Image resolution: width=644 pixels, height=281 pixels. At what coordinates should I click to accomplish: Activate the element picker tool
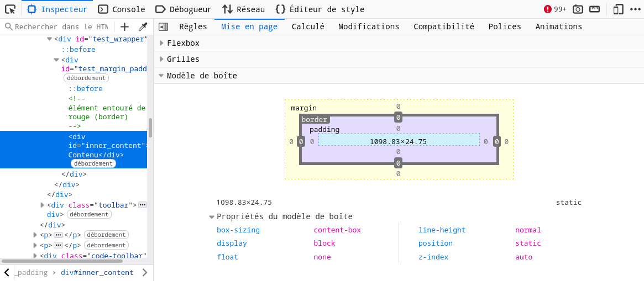pos(10,9)
